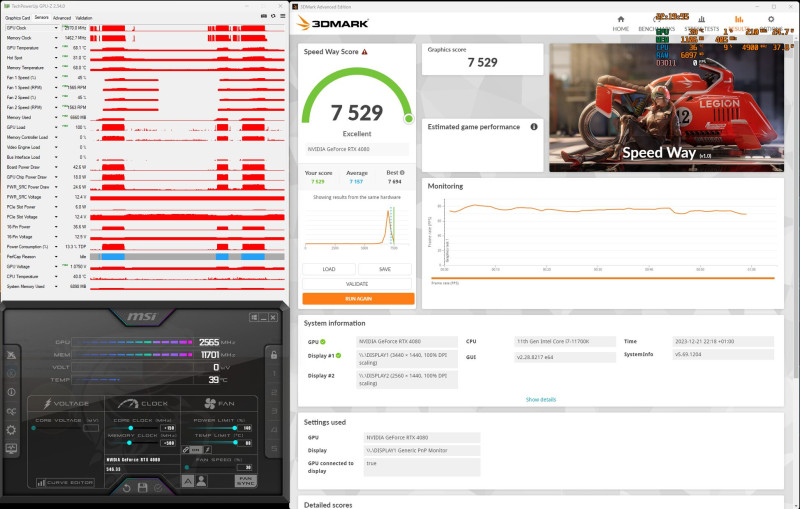Viewport: 800px width, 509px height.
Task: Select the Sensors tab in GPU-Z
Action: [41, 18]
